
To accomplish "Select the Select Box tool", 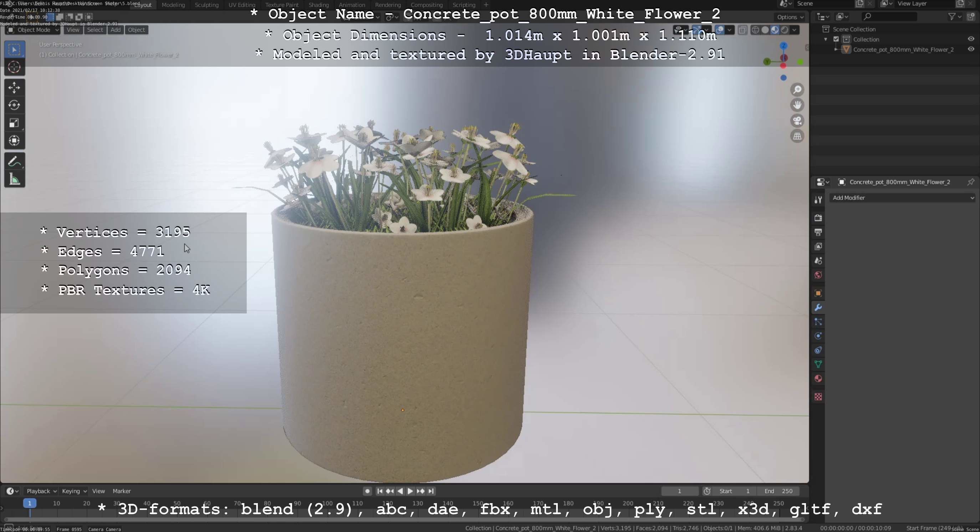I will (x=15, y=50).
